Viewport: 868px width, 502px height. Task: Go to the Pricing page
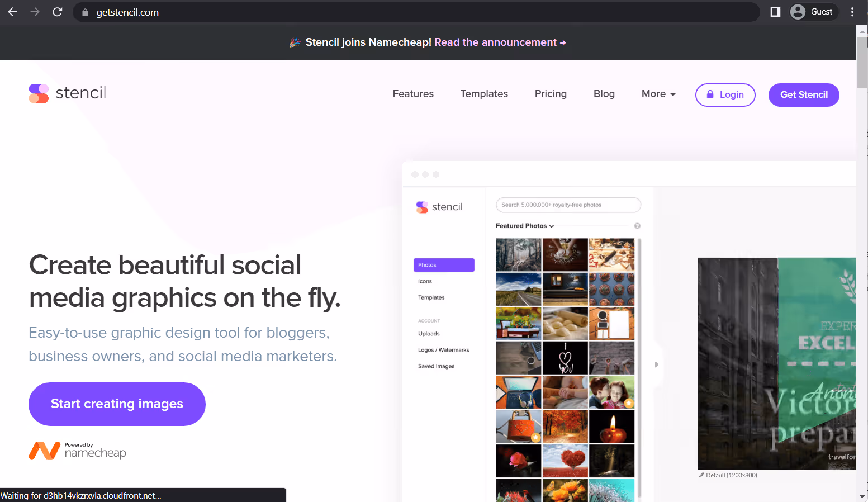551,94
